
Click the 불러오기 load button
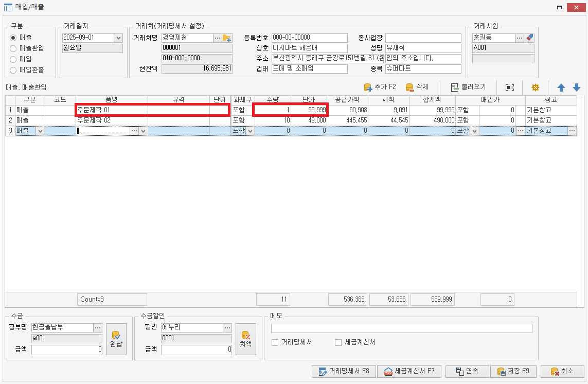coord(468,87)
